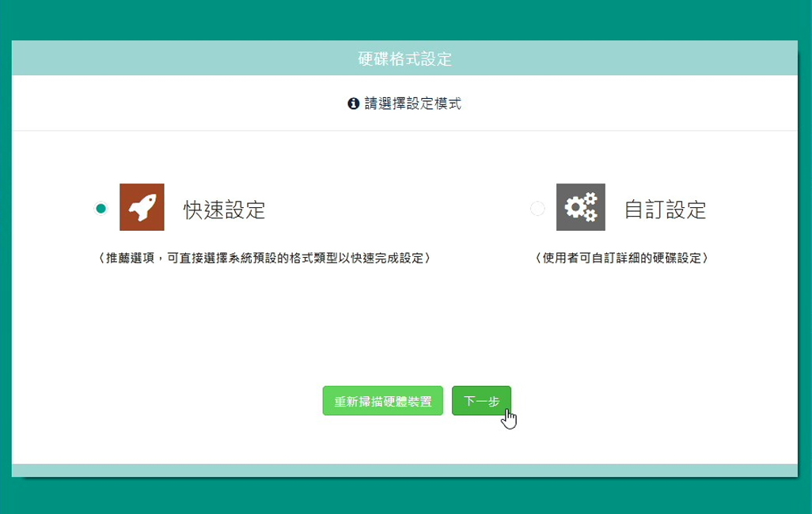
Task: Click the light teal footer bar of the dialog
Action: coord(404,470)
